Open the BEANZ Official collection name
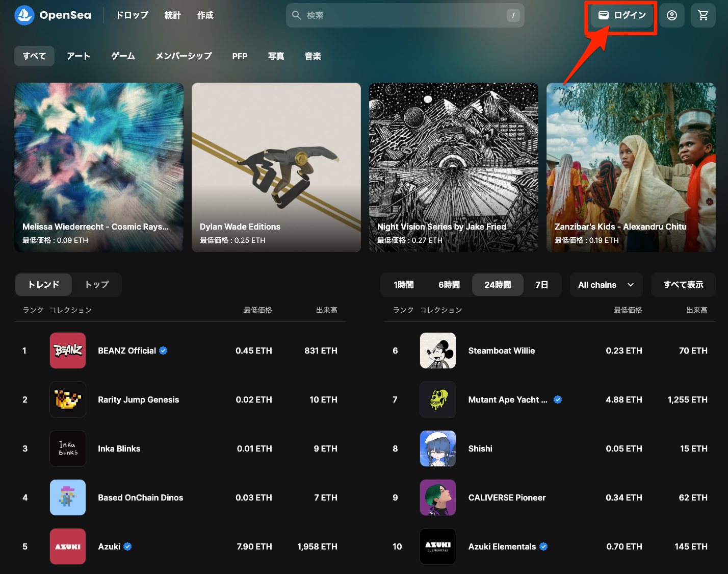This screenshot has height=574, width=728. pos(127,351)
